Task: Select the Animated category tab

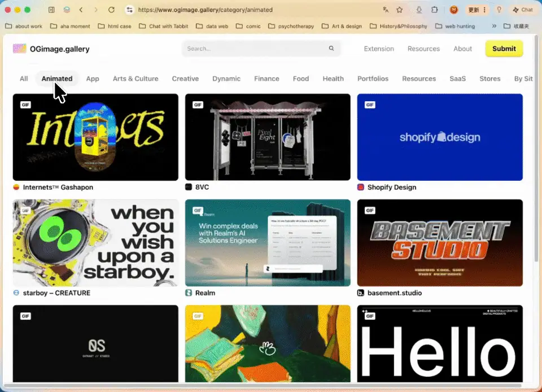Action: [57, 79]
